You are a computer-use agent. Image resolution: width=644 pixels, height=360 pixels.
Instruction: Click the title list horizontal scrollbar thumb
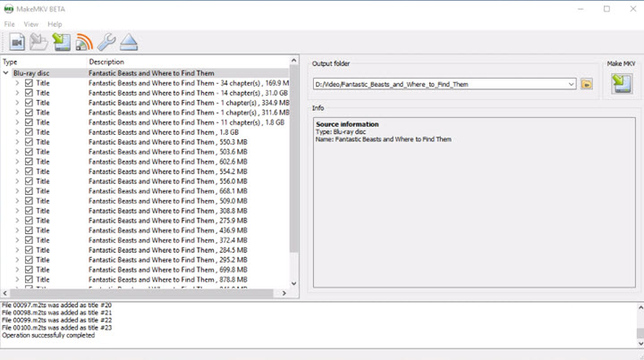click(x=141, y=293)
